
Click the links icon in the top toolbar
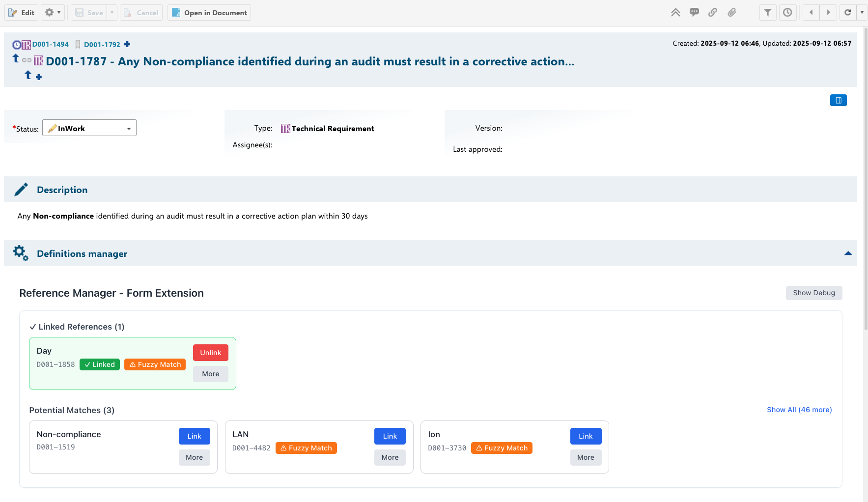[x=713, y=12]
